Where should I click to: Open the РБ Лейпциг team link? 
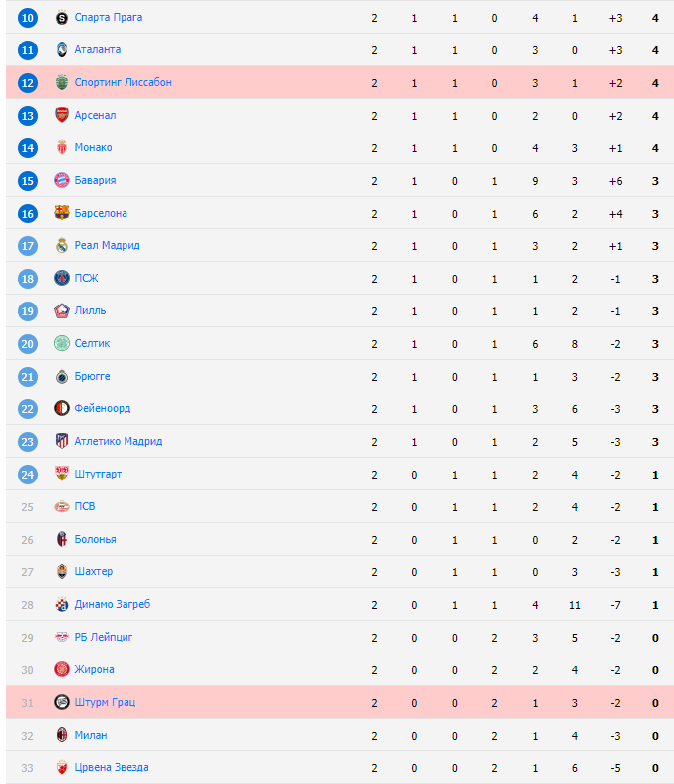103,638
